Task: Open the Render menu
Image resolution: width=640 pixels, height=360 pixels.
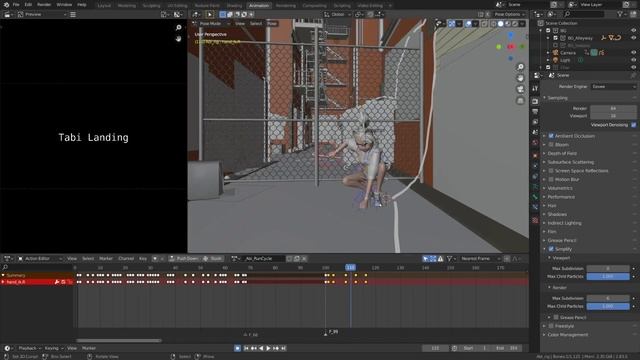Action: [44, 5]
